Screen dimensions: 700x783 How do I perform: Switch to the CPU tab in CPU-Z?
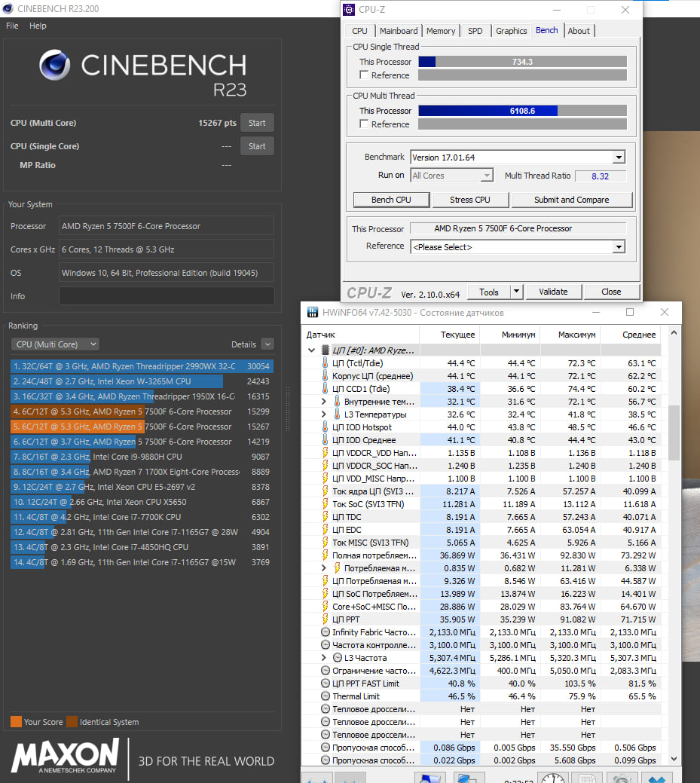[359, 30]
